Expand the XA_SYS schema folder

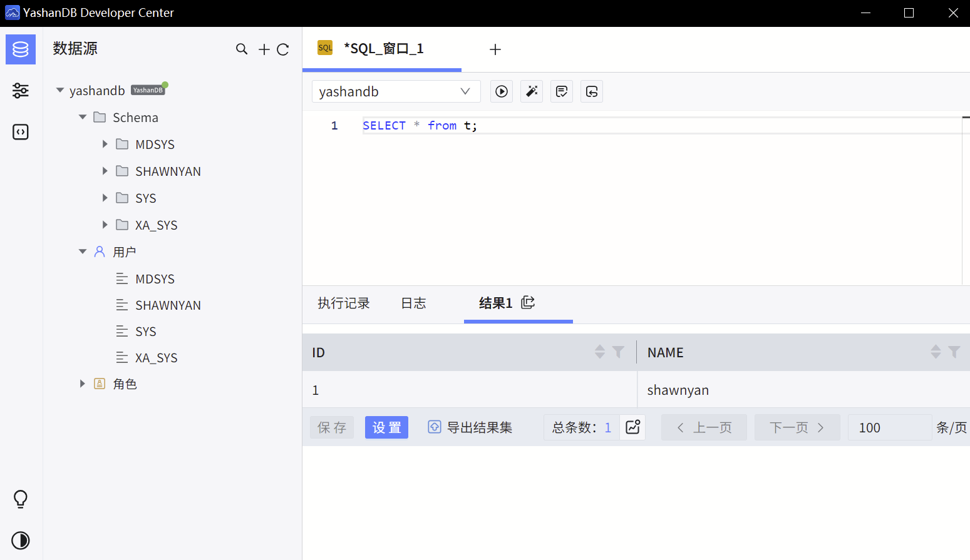tap(105, 225)
